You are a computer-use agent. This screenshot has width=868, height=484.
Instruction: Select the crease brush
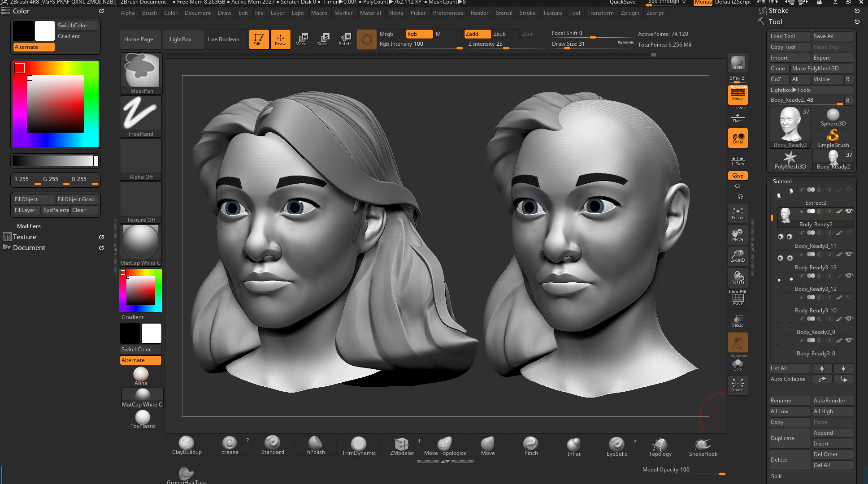(230, 445)
